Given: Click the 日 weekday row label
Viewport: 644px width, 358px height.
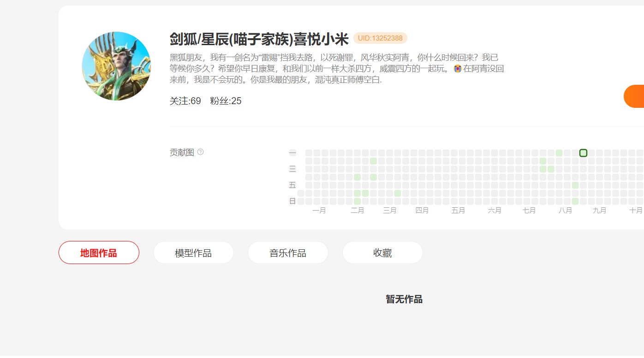Looking at the screenshot, I should (292, 201).
